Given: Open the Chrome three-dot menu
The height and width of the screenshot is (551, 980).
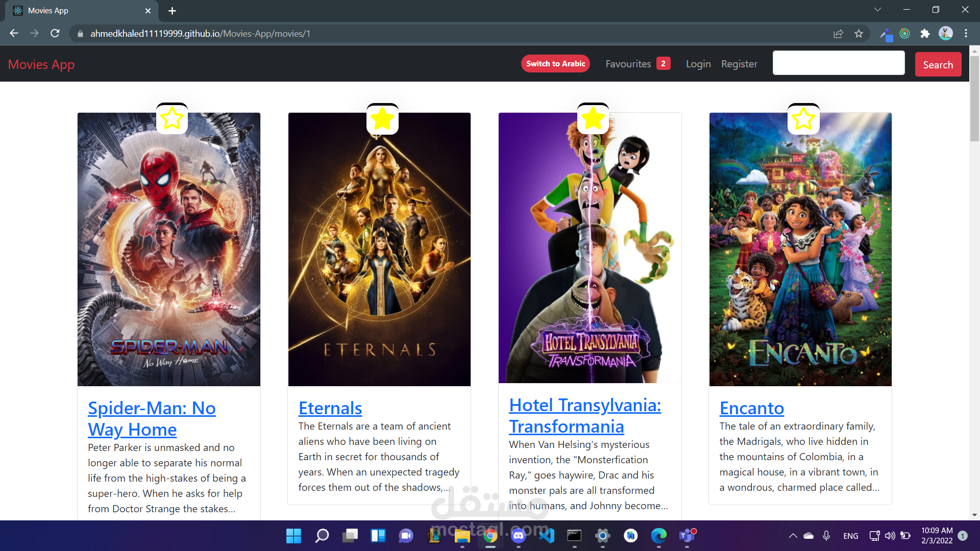Looking at the screenshot, I should [966, 34].
